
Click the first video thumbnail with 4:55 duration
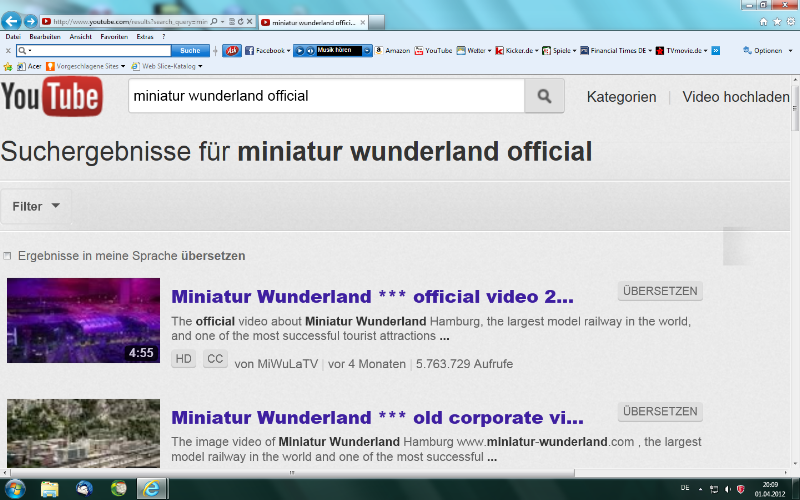pyautogui.click(x=83, y=320)
